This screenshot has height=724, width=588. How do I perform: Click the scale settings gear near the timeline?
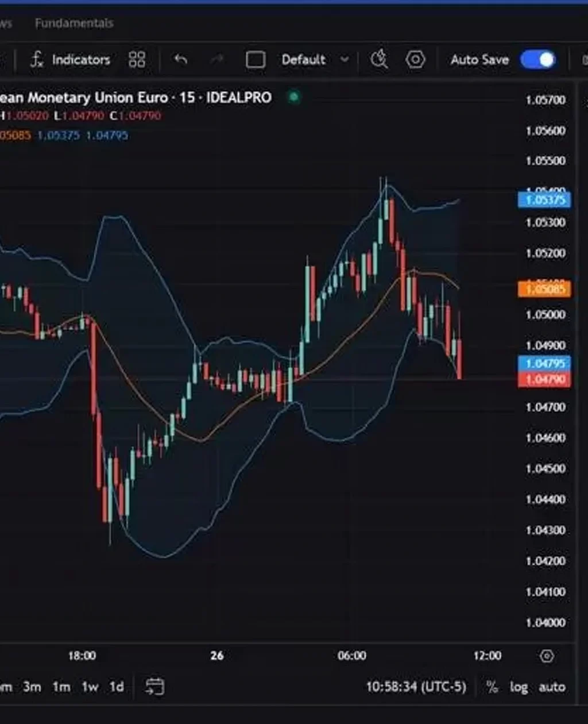547,655
